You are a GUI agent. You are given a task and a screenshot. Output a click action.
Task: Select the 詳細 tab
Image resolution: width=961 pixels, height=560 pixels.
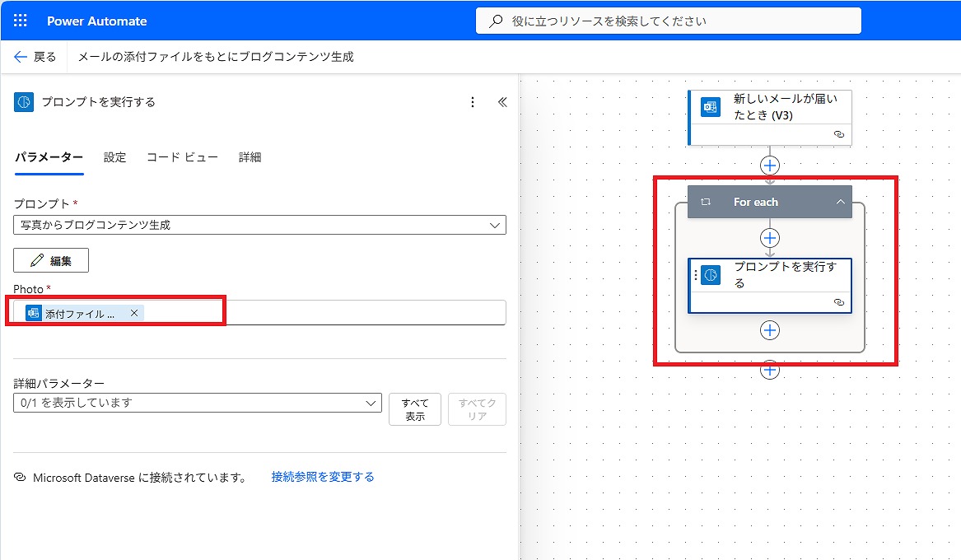pos(250,157)
